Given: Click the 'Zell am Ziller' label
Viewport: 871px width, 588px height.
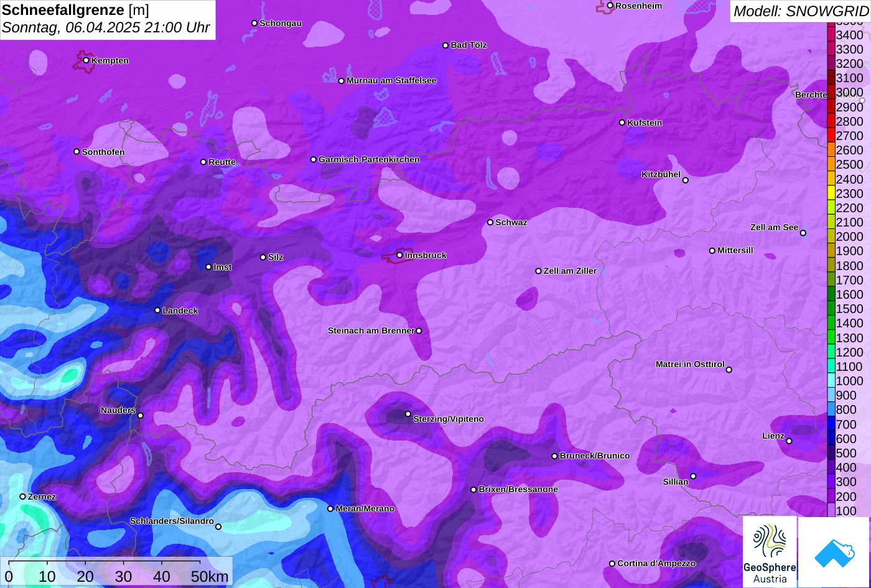Looking at the screenshot, I should coord(570,271).
